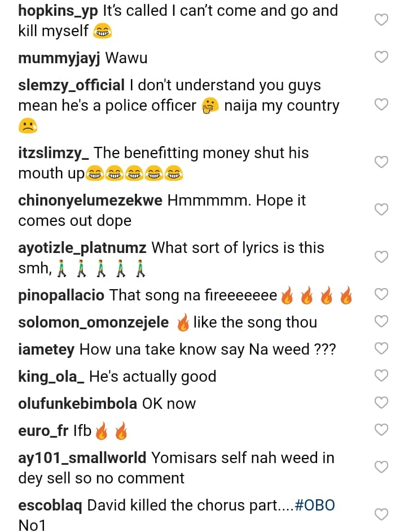Go to ayotizle_platnumz's profile
The image size is (400, 532).
click(82, 247)
